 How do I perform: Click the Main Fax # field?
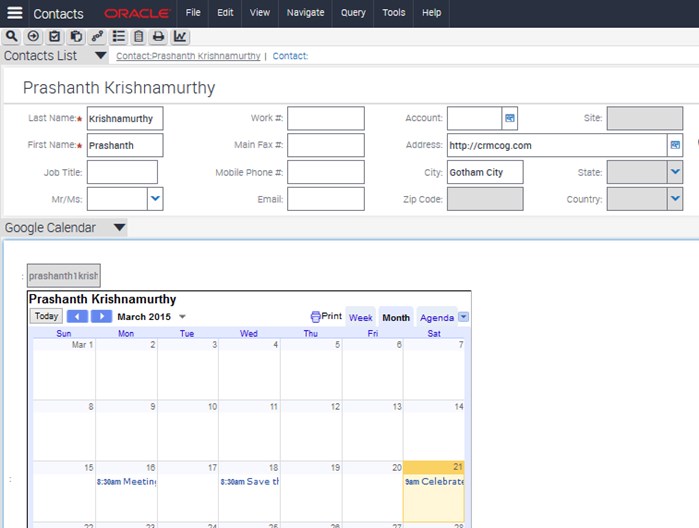click(325, 145)
